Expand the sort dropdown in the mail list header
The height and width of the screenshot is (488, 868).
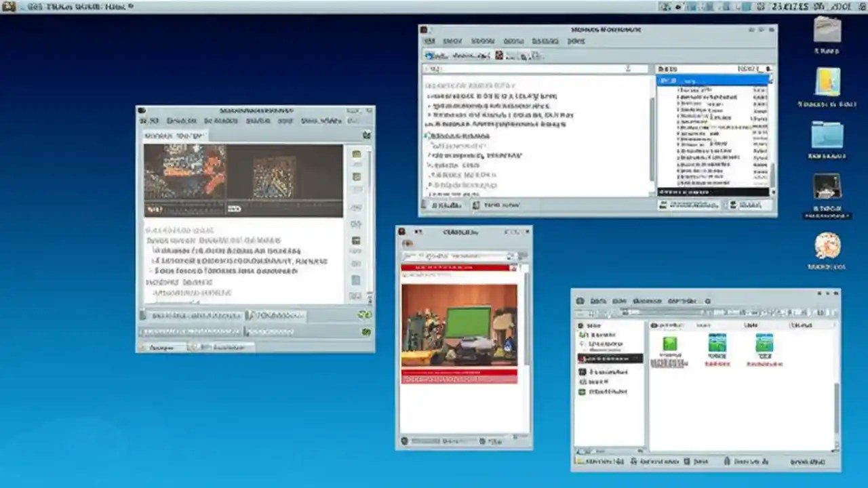[x=767, y=68]
